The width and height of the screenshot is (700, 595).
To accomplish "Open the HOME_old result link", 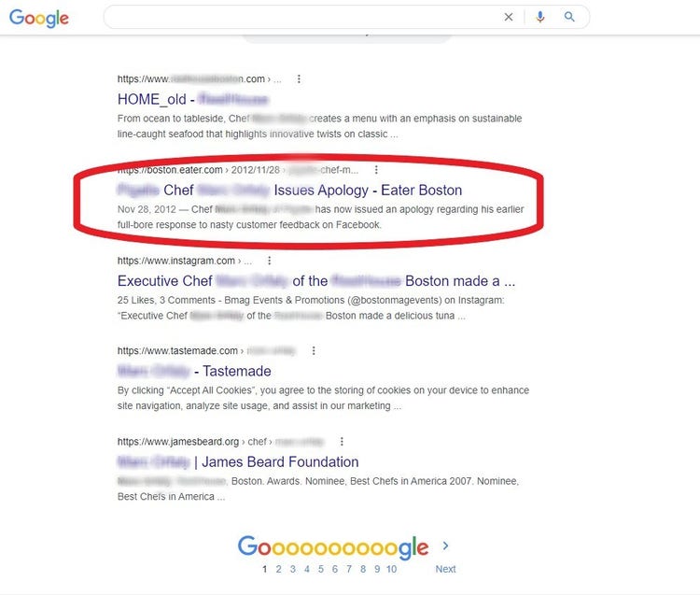I will 193,99.
